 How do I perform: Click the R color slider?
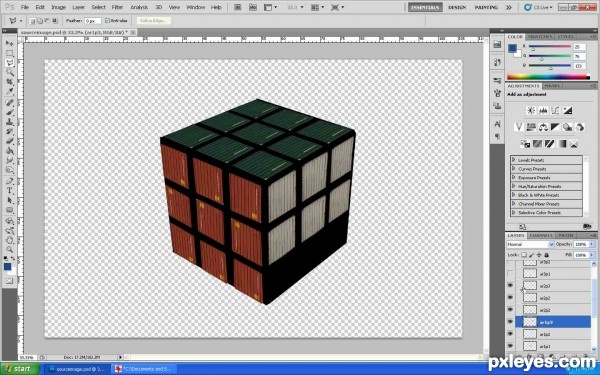tap(550, 47)
